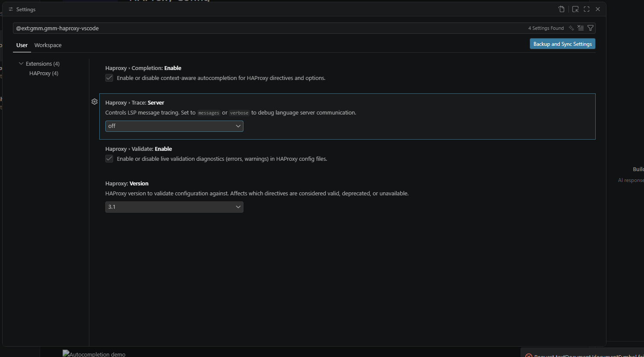The width and height of the screenshot is (644, 357).
Task: Open settings in JSON via title bar icon
Action: pyautogui.click(x=562, y=9)
